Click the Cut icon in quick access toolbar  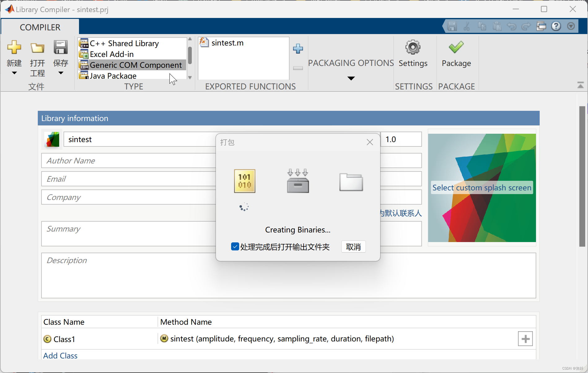click(x=467, y=26)
